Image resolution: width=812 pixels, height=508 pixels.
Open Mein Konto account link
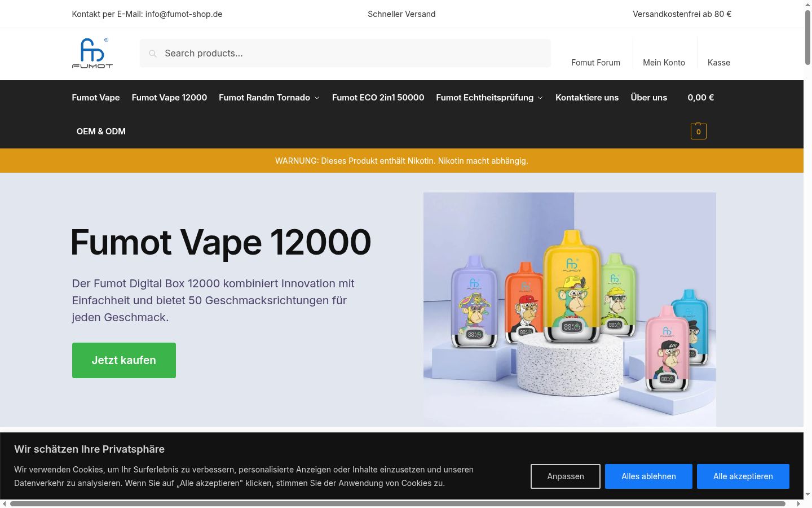pos(664,63)
